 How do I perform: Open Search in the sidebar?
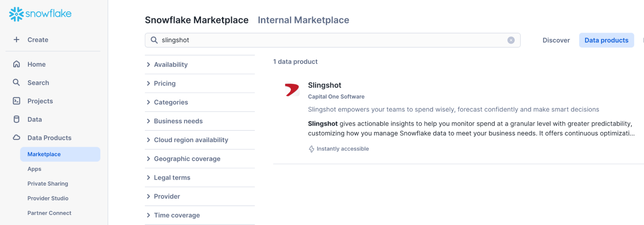[x=38, y=83]
